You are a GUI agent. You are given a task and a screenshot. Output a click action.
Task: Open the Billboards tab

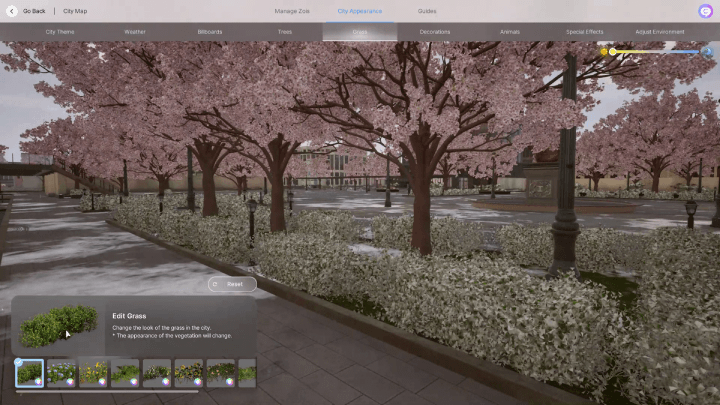point(210,32)
